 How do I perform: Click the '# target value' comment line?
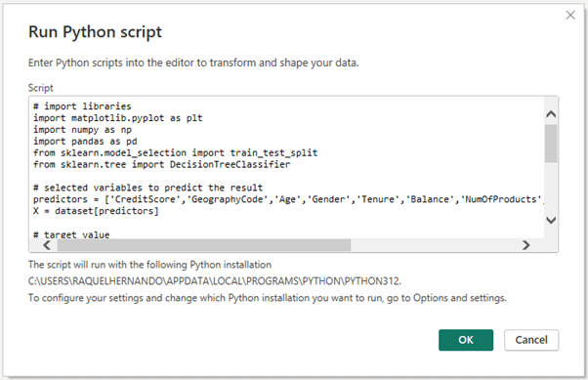click(71, 234)
